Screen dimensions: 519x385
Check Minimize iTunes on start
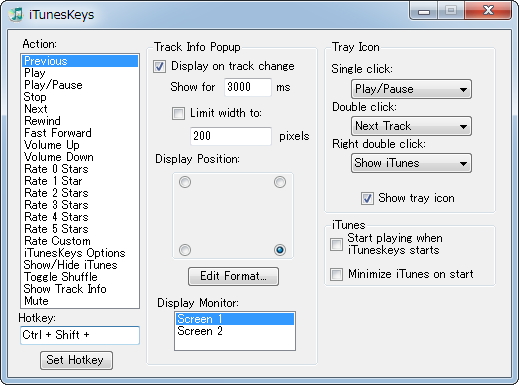[336, 275]
